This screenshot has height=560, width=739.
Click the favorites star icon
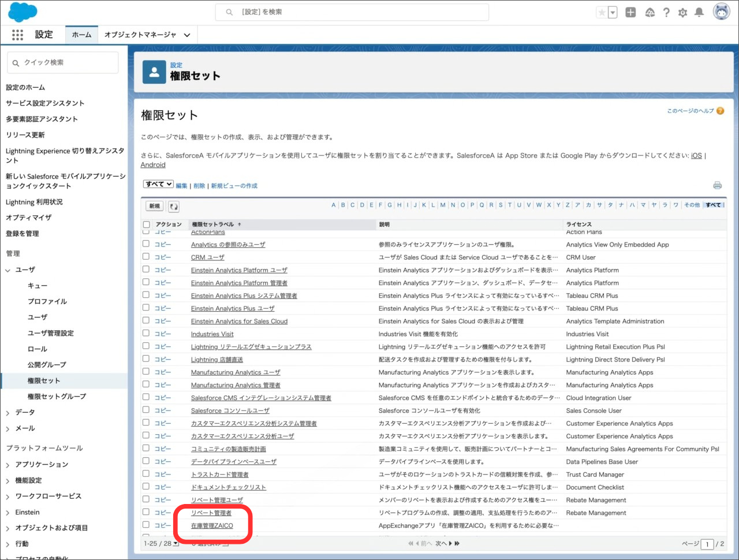[x=602, y=12]
